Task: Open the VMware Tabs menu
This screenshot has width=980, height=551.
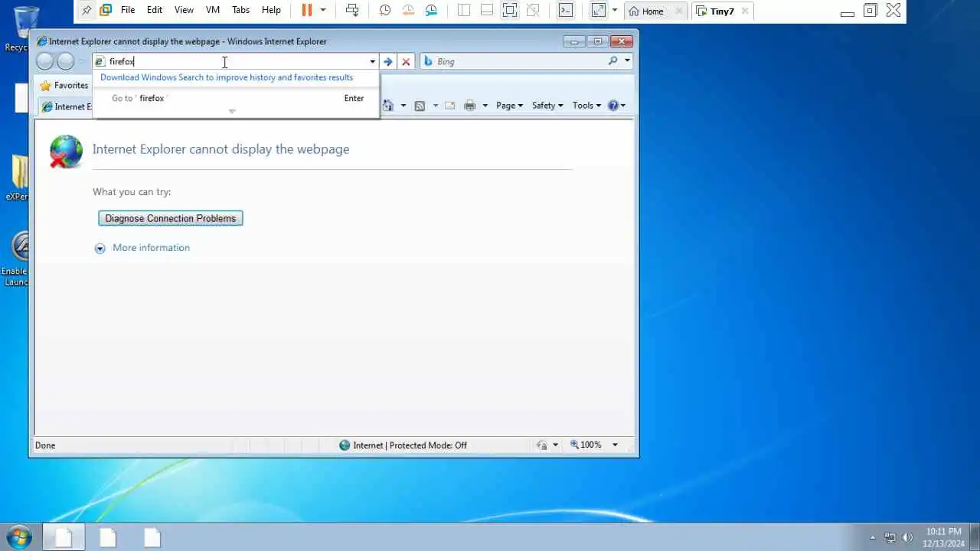Action: [x=240, y=10]
